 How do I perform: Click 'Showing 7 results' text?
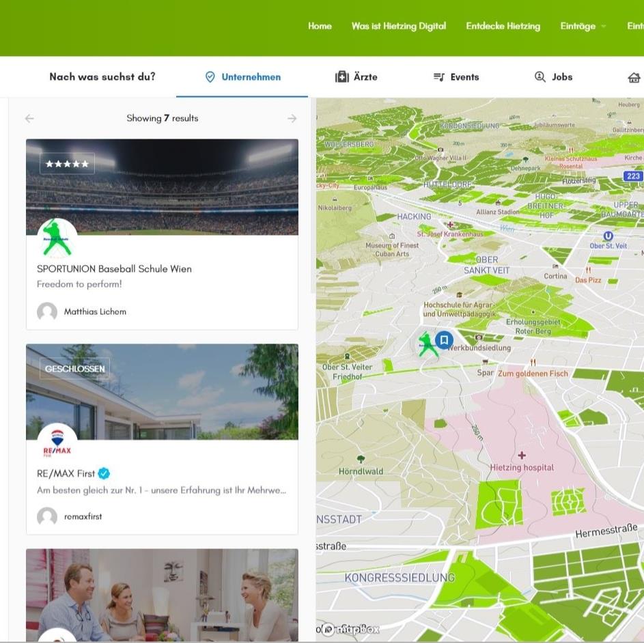[163, 118]
